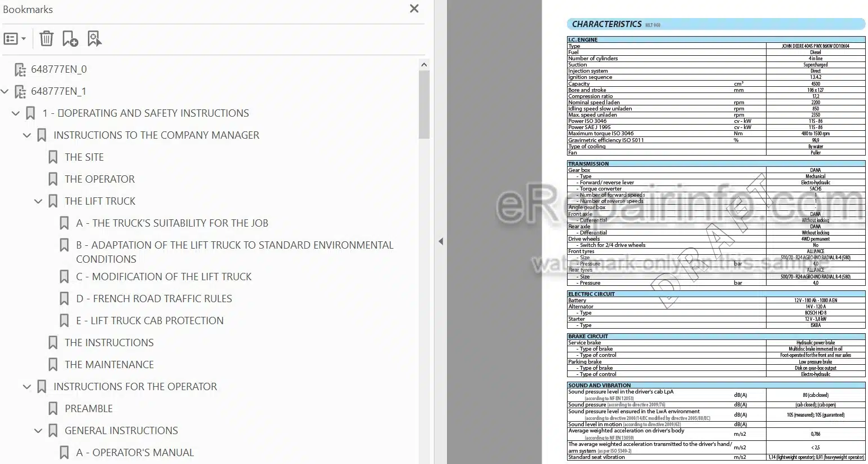
Task: Click the bookmarks panel scroll-up arrow
Action: [x=424, y=64]
